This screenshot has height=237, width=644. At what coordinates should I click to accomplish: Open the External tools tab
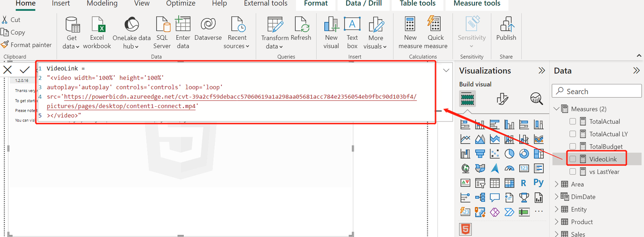coord(266,4)
